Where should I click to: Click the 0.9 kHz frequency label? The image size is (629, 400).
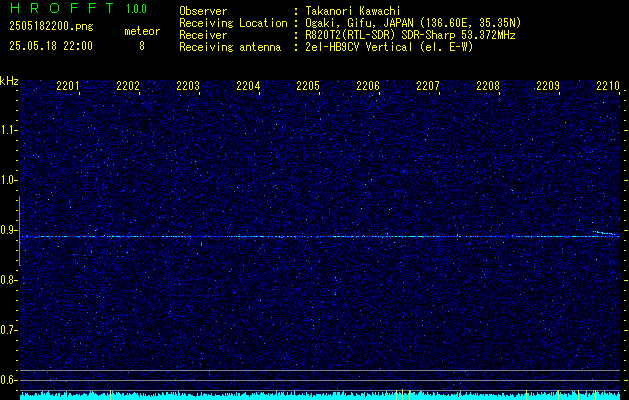tap(8, 230)
